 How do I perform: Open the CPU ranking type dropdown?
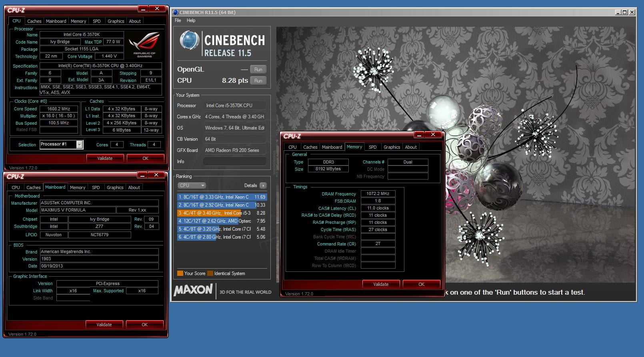[x=192, y=185]
